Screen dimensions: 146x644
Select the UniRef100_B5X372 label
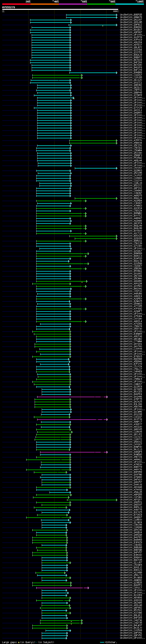pyautogui.click(x=131, y=186)
